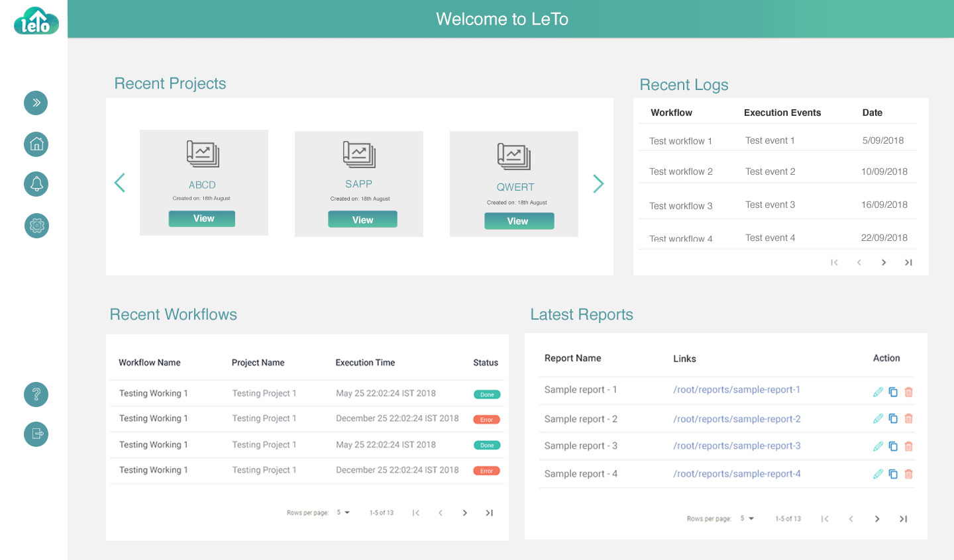View the ABCD project
This screenshot has width=954, height=560.
click(x=202, y=218)
